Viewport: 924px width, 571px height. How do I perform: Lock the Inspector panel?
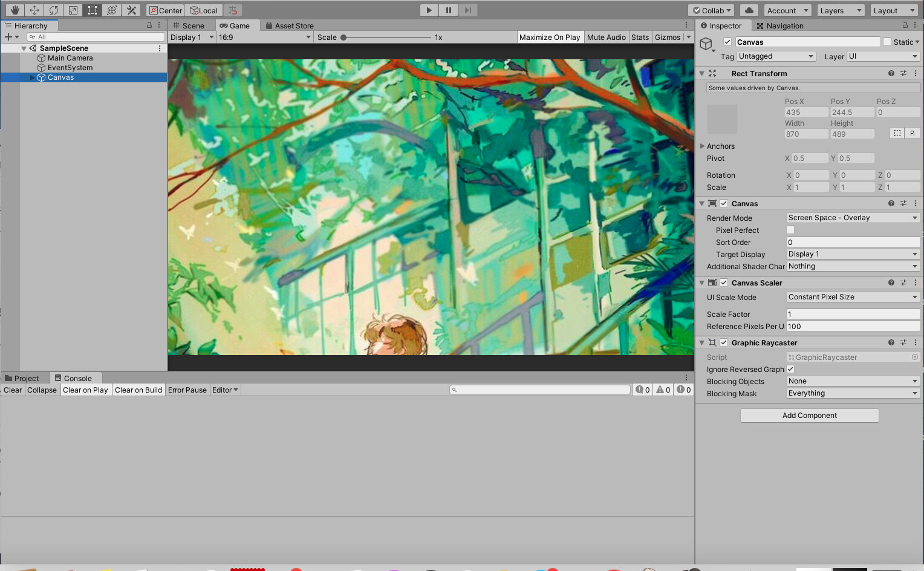coord(905,25)
